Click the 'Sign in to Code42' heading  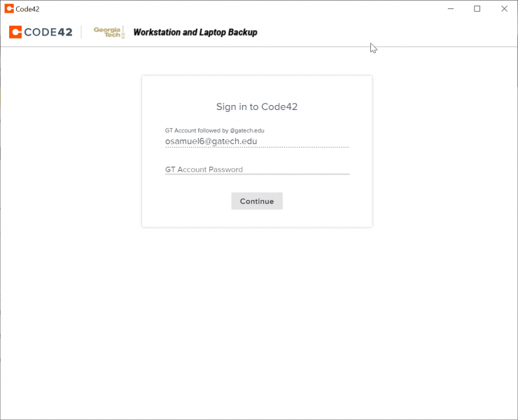(257, 107)
